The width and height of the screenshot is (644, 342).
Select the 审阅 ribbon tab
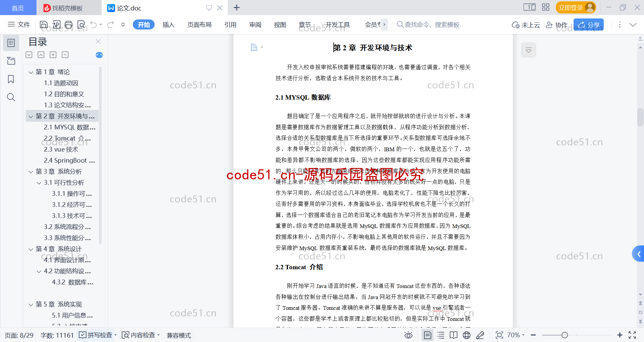click(x=255, y=24)
